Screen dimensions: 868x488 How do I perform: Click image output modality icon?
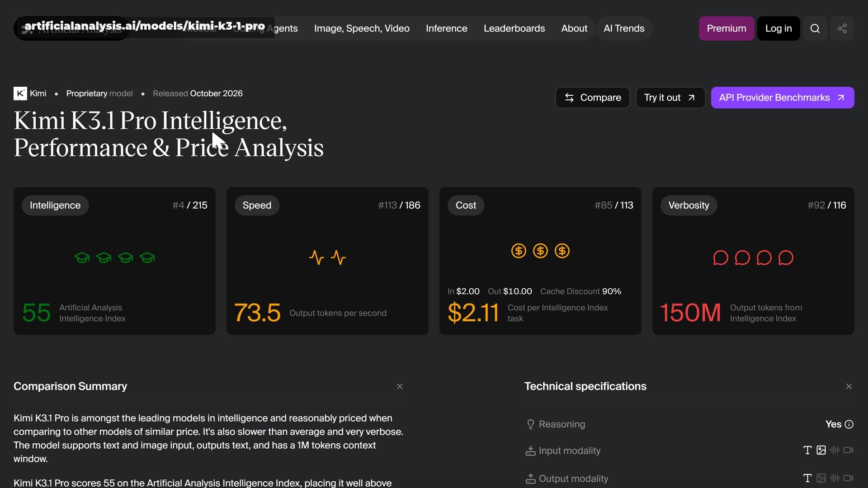(821, 478)
